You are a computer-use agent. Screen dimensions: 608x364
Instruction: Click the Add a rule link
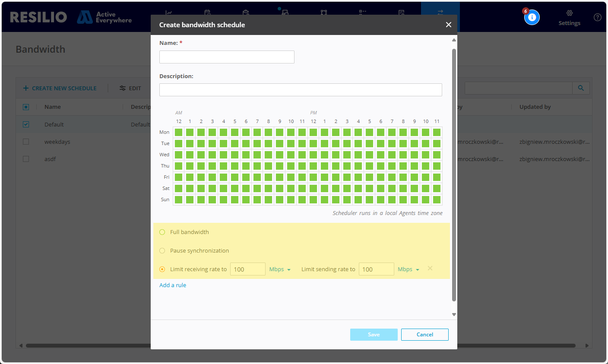click(173, 285)
